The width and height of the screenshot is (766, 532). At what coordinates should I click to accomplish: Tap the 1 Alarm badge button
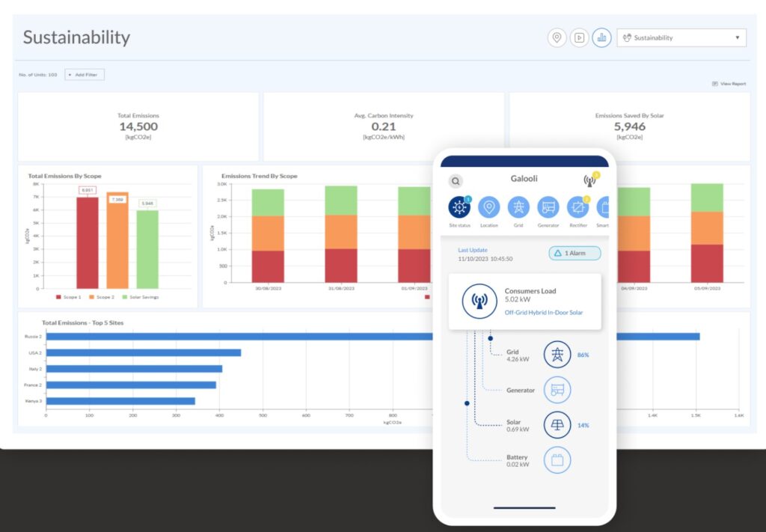point(574,253)
